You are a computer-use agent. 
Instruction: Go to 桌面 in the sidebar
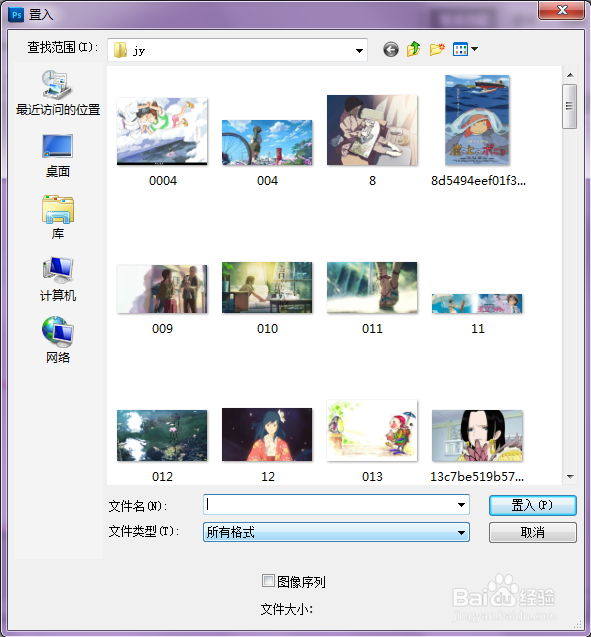pos(58,156)
